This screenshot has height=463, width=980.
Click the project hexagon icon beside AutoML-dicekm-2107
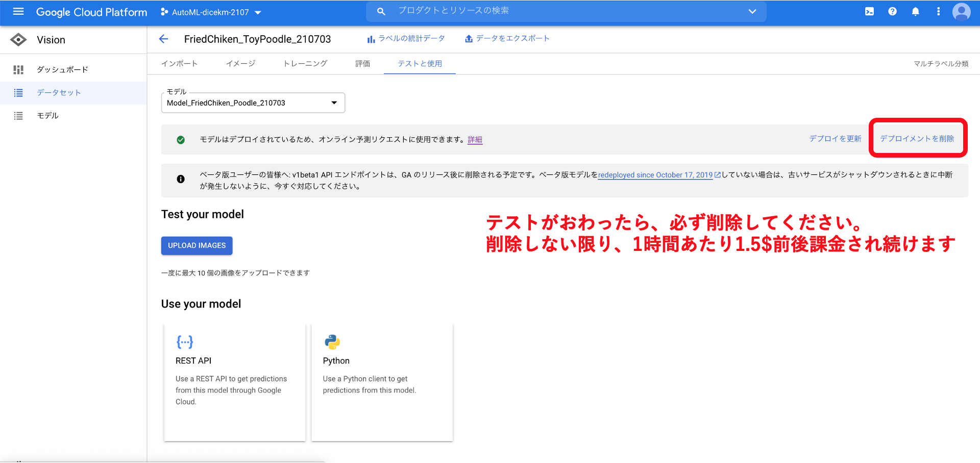pos(164,12)
